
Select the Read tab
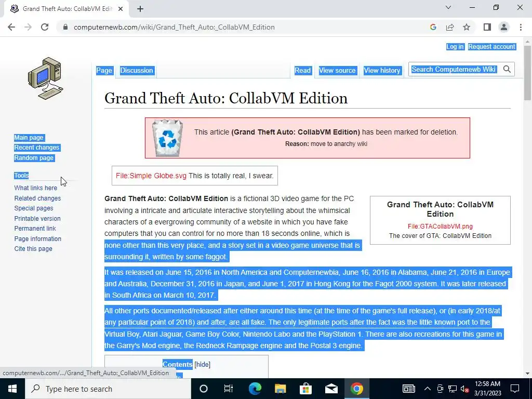[302, 70]
